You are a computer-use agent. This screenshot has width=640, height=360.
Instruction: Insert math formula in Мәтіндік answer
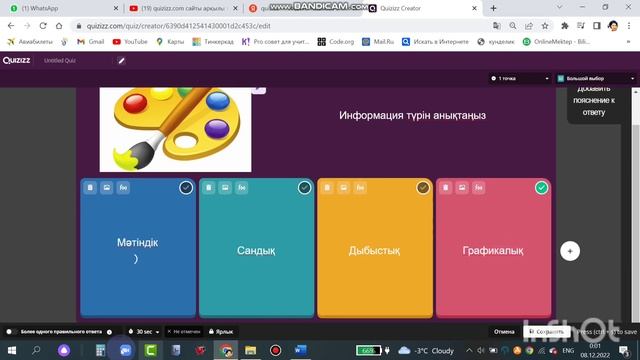[x=123, y=187]
